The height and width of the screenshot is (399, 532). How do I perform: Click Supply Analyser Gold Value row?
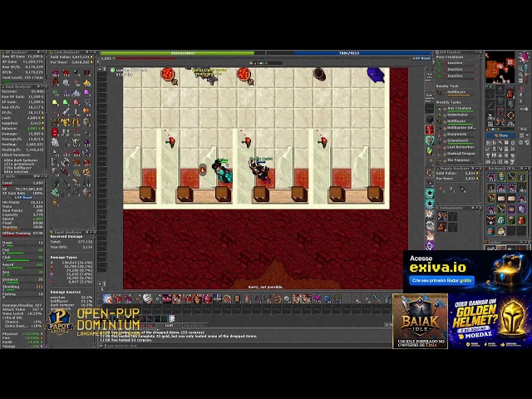(x=457, y=174)
